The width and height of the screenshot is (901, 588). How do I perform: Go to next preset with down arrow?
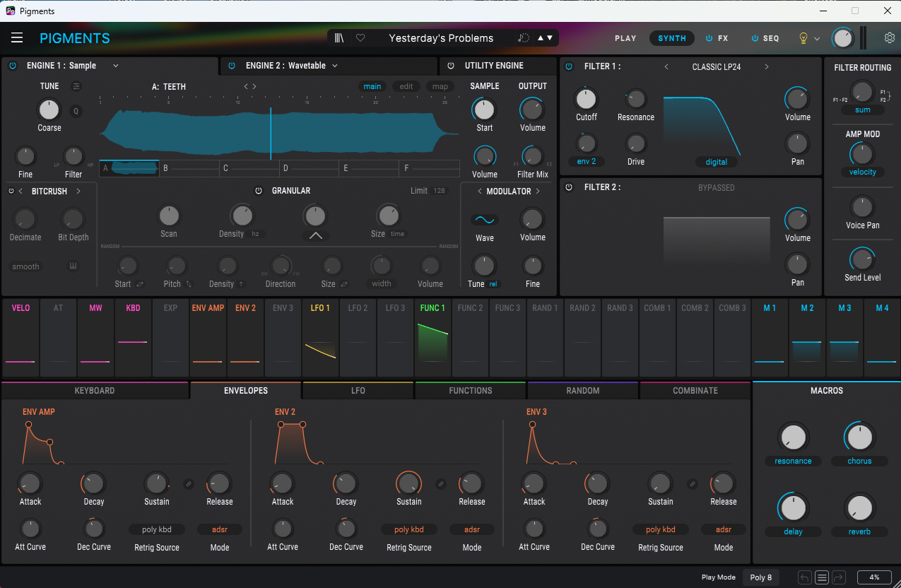[550, 38]
